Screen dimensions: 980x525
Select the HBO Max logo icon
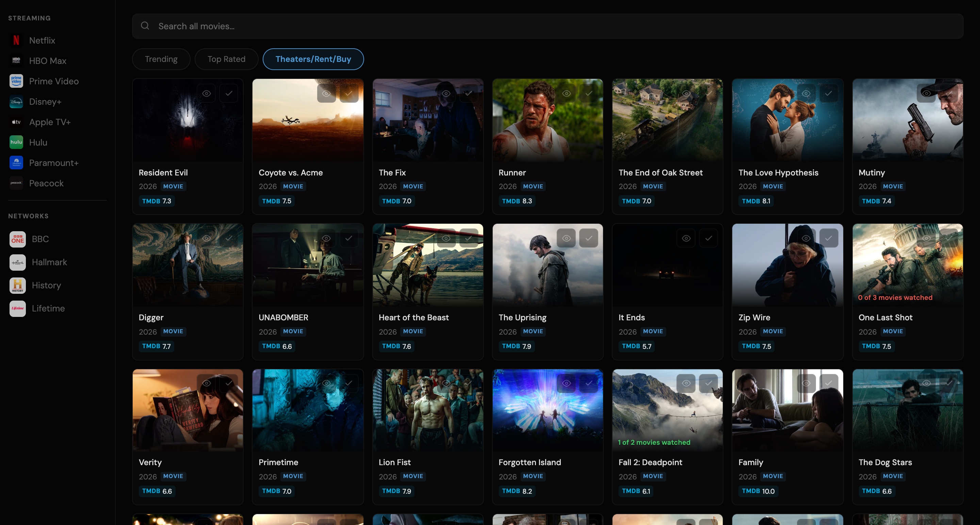16,61
